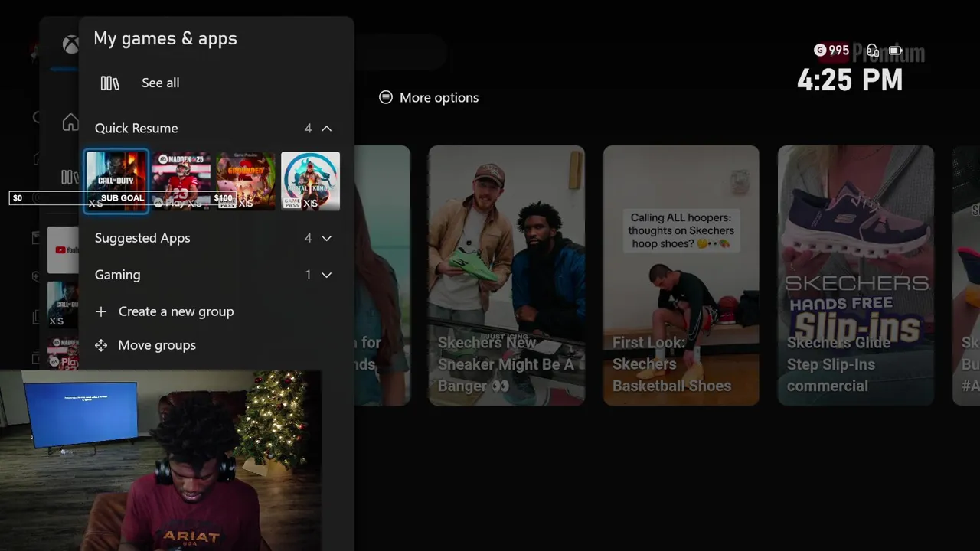Click the headset status icon
Viewport: 980px width, 551px height.
872,51
